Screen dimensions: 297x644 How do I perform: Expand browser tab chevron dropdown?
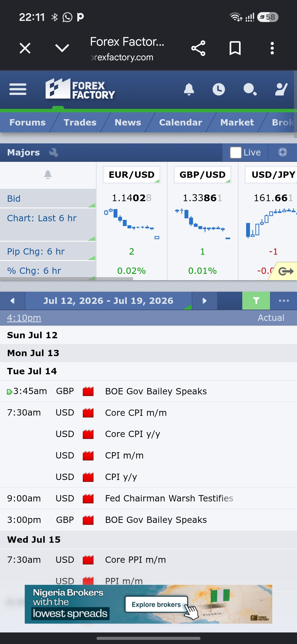(62, 48)
